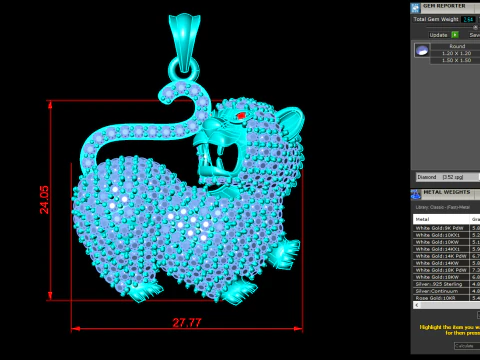This screenshot has height=360, width=480.
Task: Click the Gem Reporter panel icon
Action: coord(415,8)
